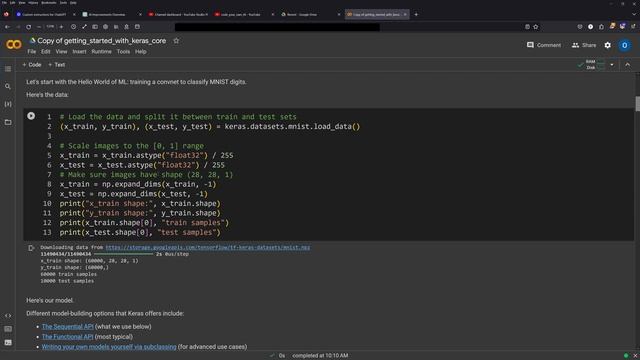Expand the browser tab list chevron
640x360 pixels.
(634, 14)
